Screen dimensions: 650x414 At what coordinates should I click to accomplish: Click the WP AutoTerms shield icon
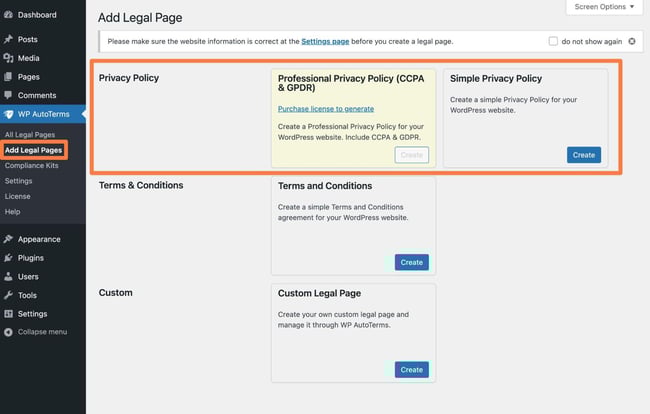8,114
